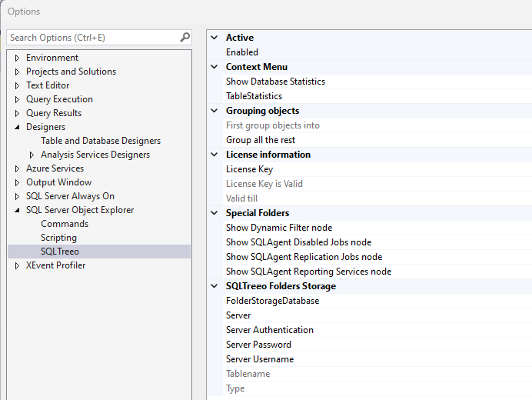Expand the Output Window node
This screenshot has height=400, width=532.
[18, 182]
